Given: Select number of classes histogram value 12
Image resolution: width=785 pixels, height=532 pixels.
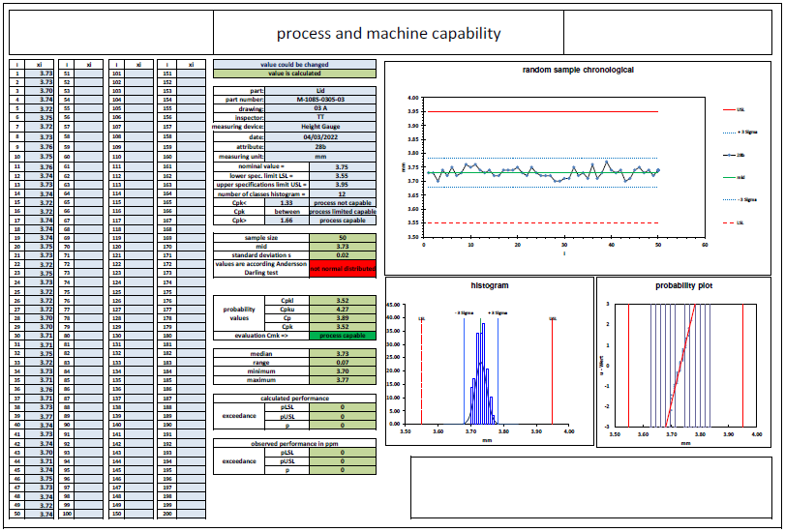Looking at the screenshot, I should tap(343, 193).
